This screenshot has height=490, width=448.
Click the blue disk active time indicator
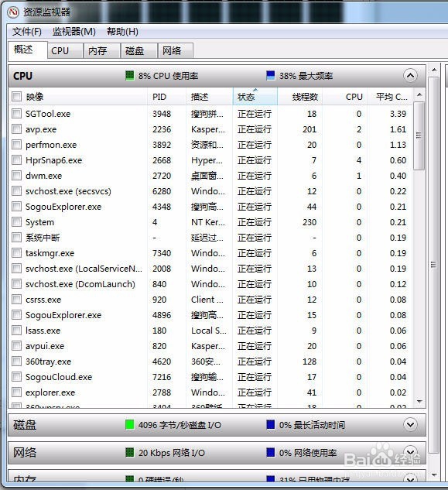pyautogui.click(x=271, y=425)
